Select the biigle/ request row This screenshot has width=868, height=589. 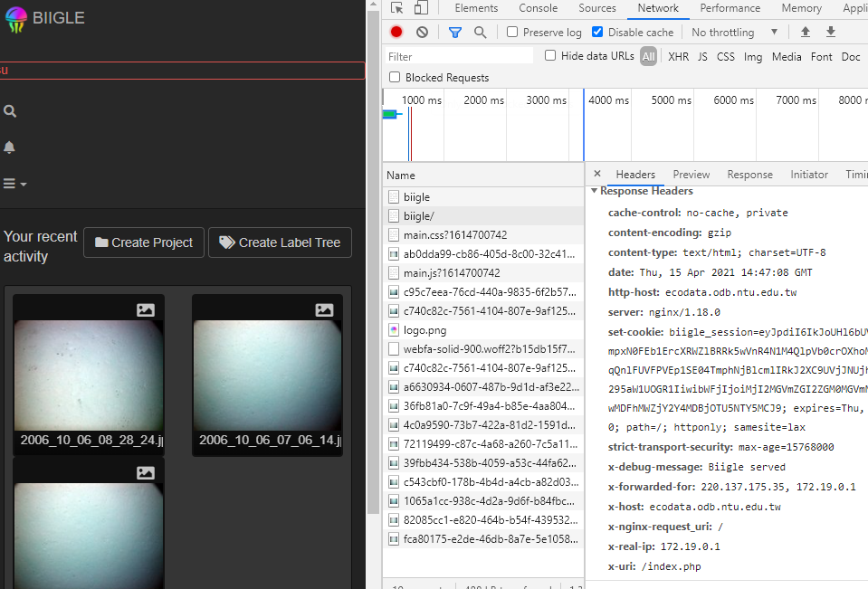(483, 216)
